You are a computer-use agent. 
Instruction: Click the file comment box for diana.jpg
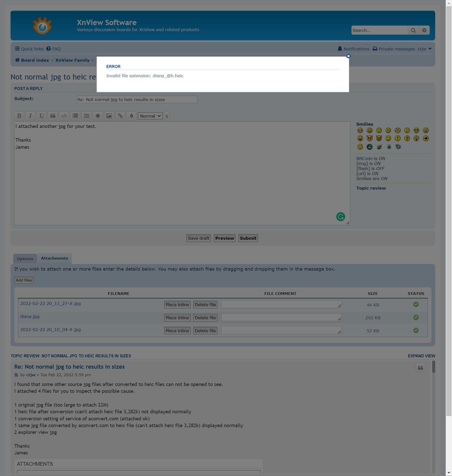(281, 318)
